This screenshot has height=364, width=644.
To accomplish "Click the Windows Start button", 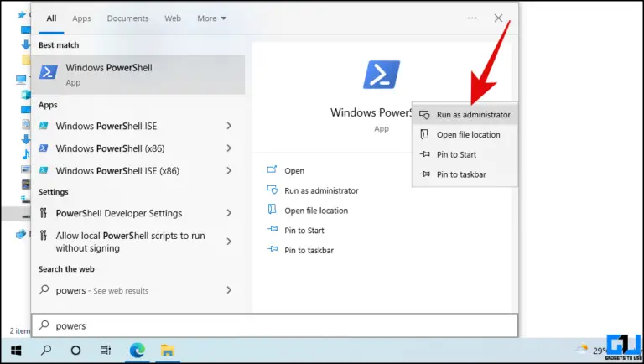I will coord(16,350).
